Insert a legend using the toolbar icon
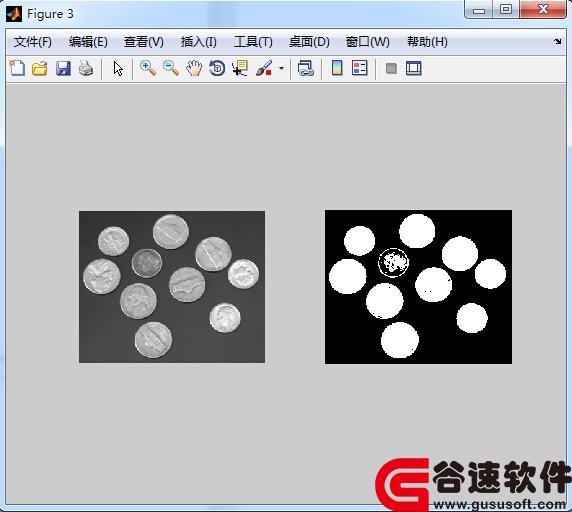 click(360, 68)
